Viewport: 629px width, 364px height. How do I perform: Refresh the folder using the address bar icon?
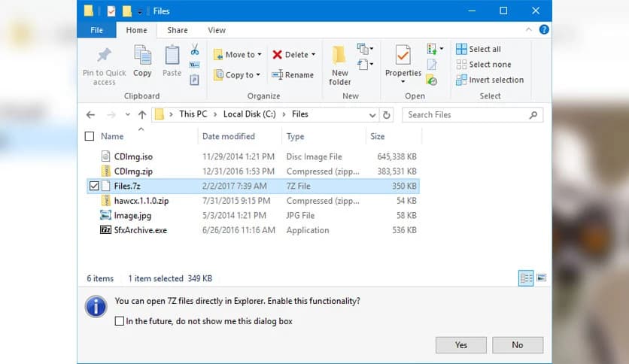click(387, 115)
